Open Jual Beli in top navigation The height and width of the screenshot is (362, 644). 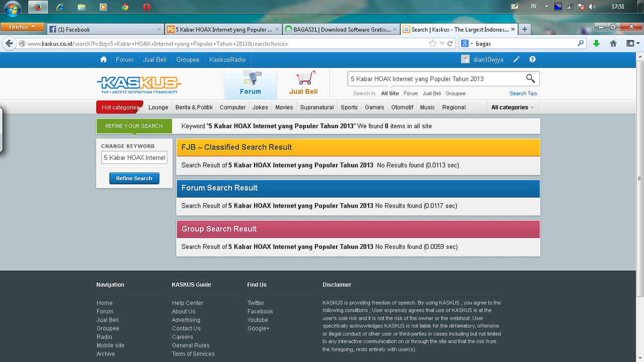point(154,59)
